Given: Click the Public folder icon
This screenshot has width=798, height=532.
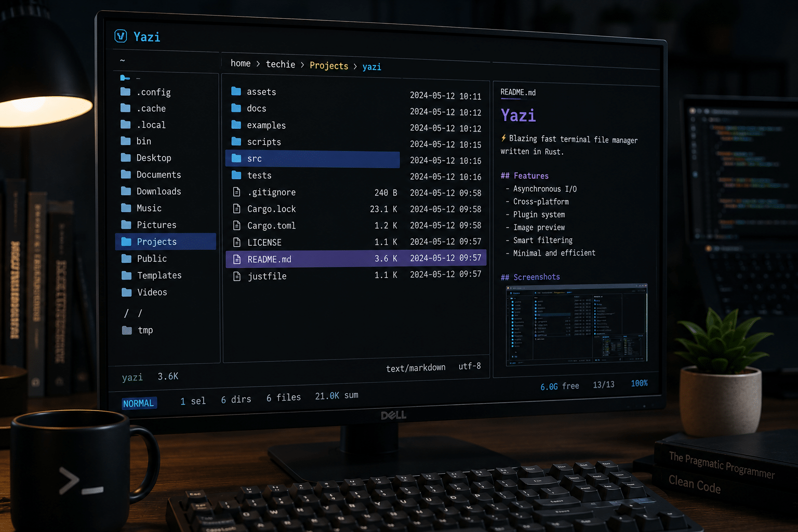Looking at the screenshot, I should coord(126,258).
